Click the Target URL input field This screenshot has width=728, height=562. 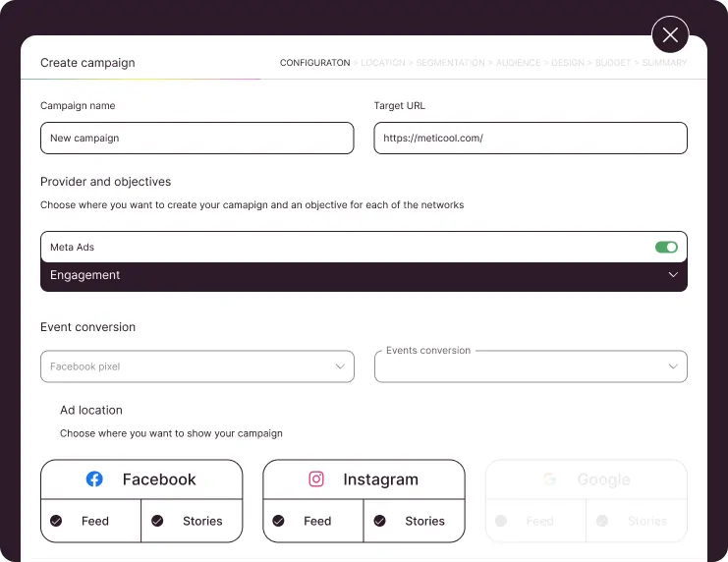[x=531, y=139]
